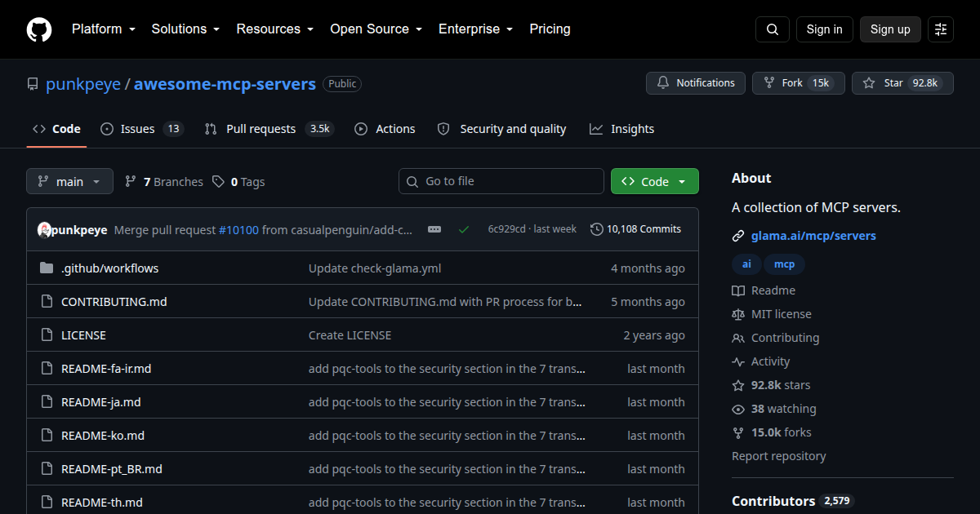
Task: Open commit hash 6c929cd
Action: [x=507, y=229]
